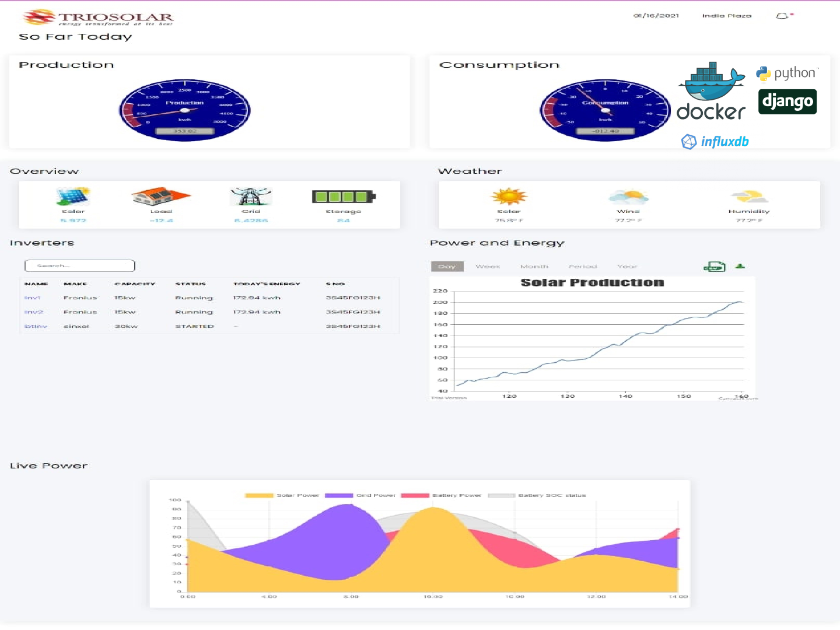Click 172.94 kwh in the inv1 row
This screenshot has height=630, width=840.
click(x=257, y=298)
